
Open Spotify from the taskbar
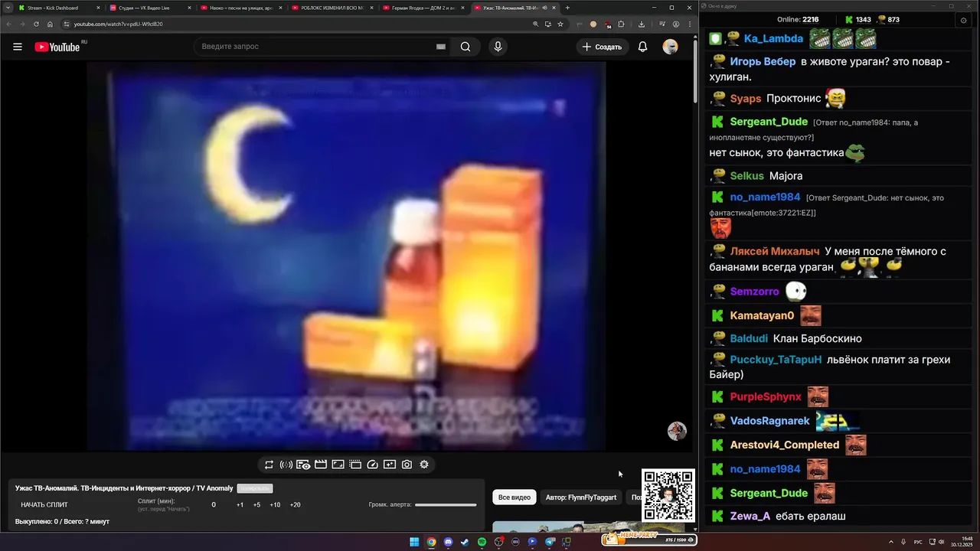tap(482, 542)
